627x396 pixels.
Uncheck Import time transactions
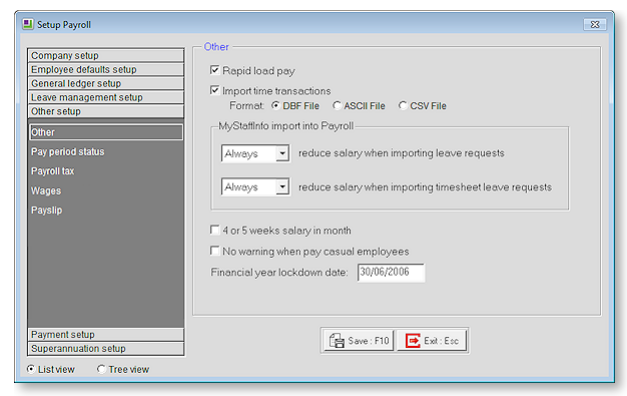[215, 90]
